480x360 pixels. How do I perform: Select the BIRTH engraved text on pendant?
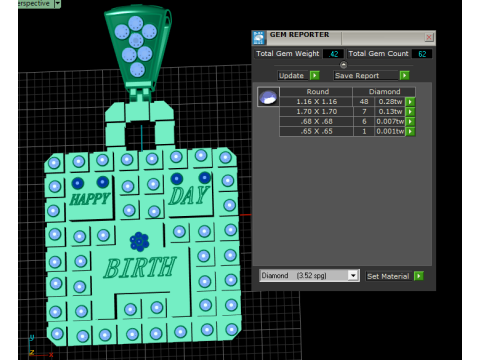pyautogui.click(x=140, y=267)
